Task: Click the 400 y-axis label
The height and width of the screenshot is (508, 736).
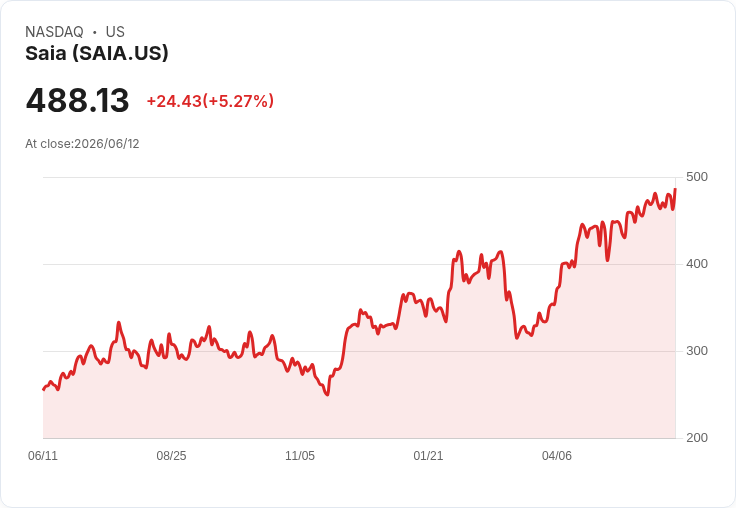Action: 697,264
